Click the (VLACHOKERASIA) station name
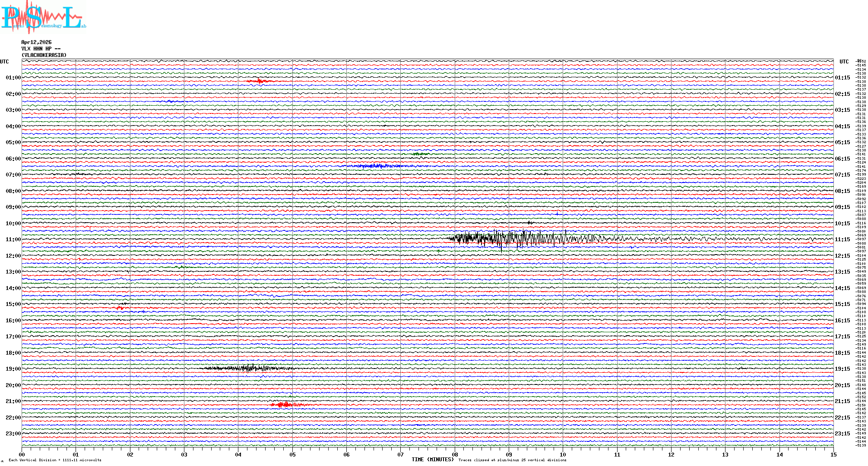868x466 pixels. 44,55
